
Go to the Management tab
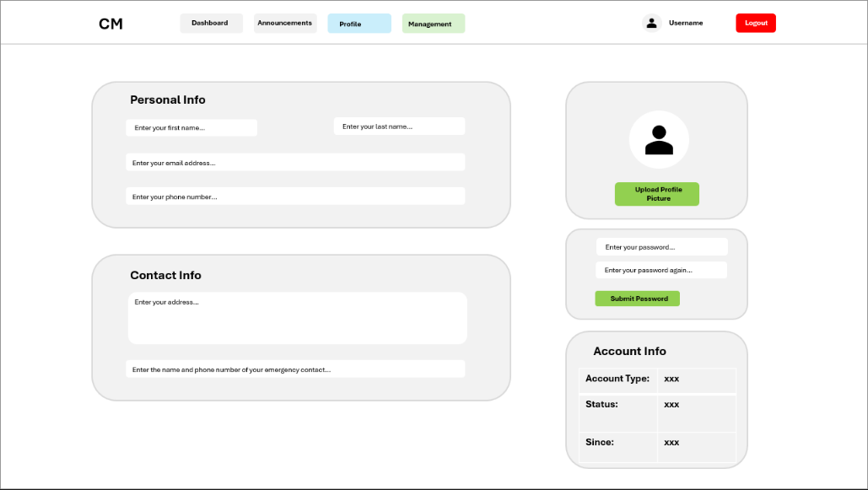tap(434, 24)
